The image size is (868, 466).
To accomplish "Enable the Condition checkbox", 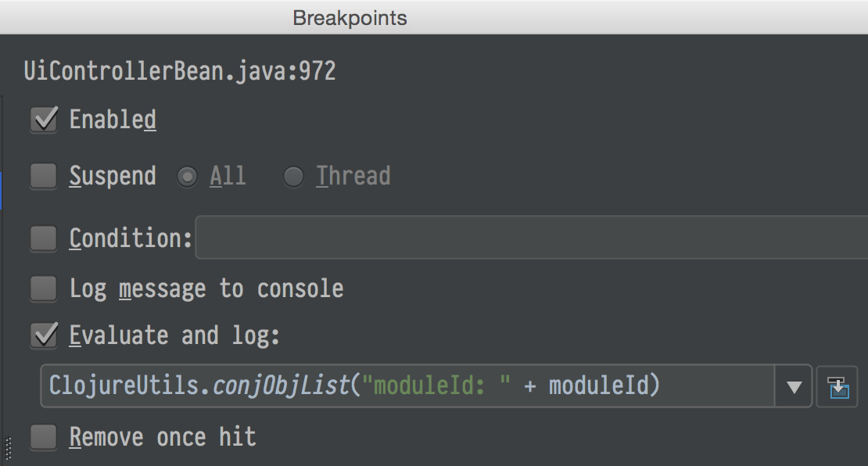I will [x=44, y=238].
